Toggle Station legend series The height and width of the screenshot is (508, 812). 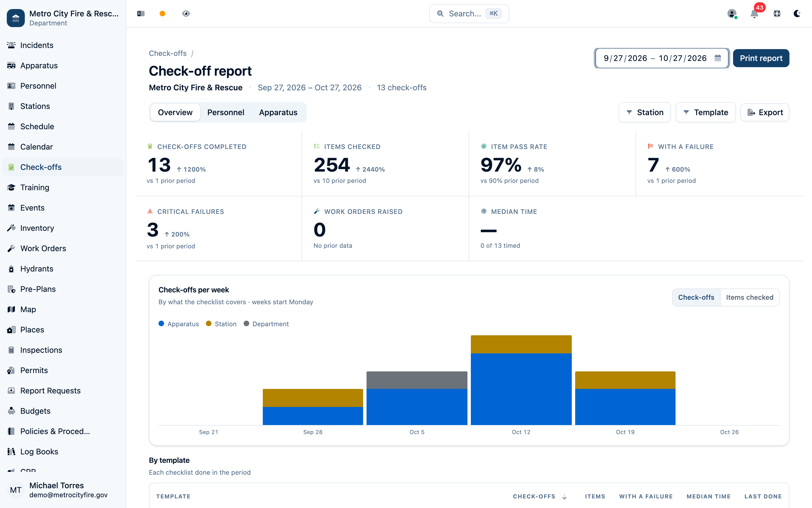pyautogui.click(x=221, y=324)
